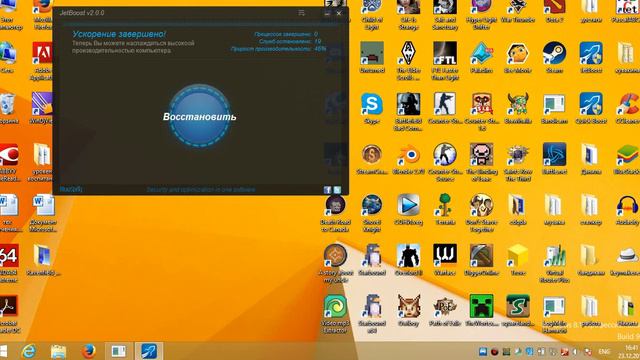Select the Steam desktop shortcut

(554, 58)
